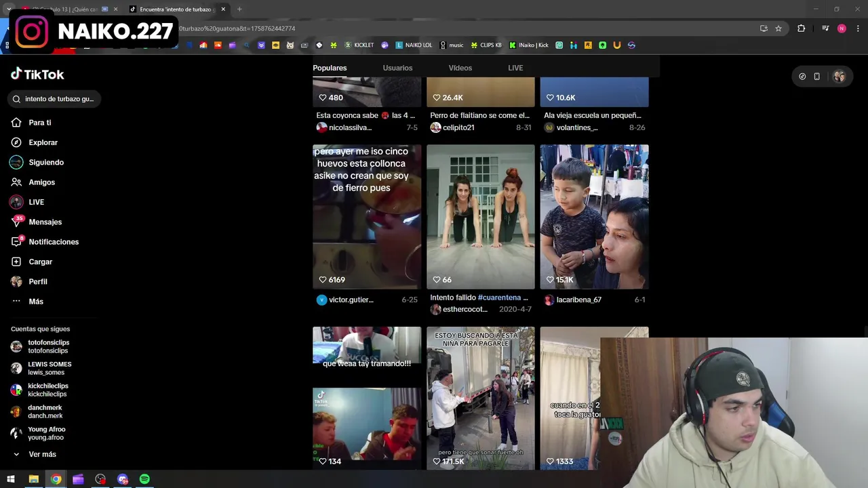Click the #cuarentena hashtag link
This screenshot has height=488, width=868.
tap(499, 298)
